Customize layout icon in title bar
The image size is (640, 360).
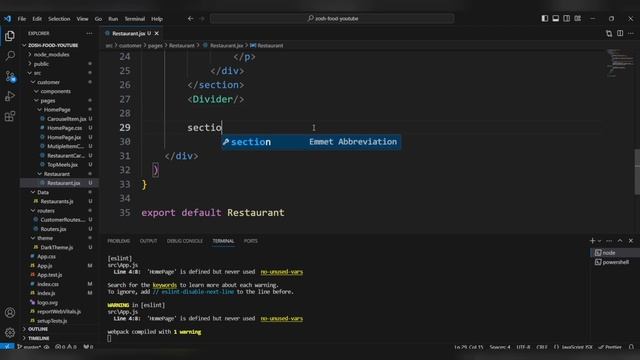[x=578, y=18]
